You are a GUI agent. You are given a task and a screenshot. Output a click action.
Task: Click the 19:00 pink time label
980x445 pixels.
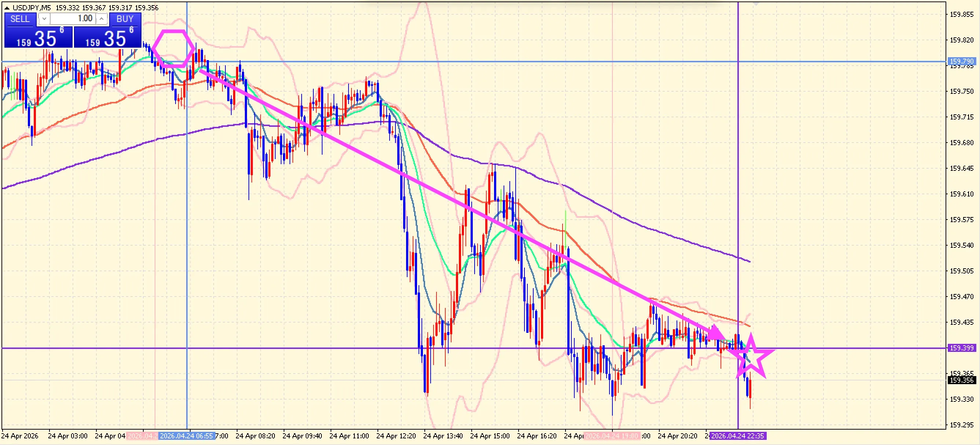[612, 436]
